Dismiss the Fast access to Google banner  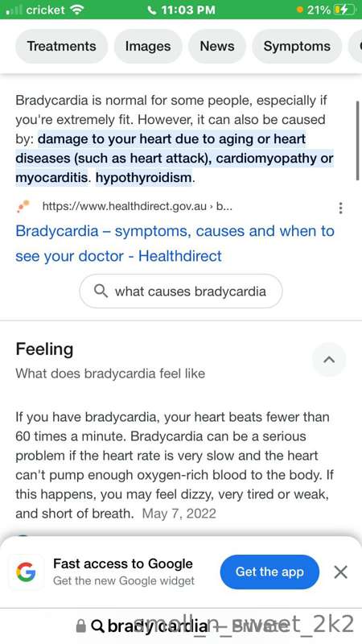pos(340,572)
